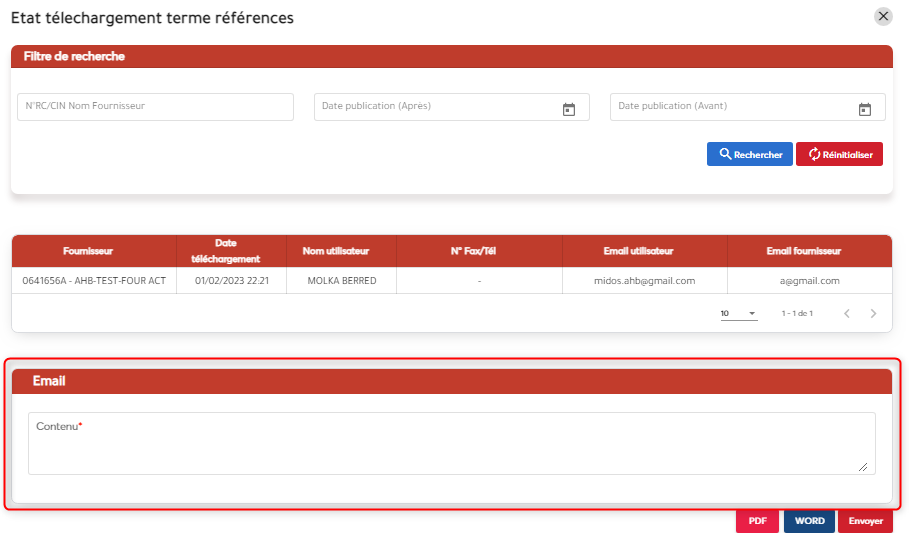This screenshot has width=909, height=544.
Task: Focus the Date publication (Après) field
Action: pos(435,107)
